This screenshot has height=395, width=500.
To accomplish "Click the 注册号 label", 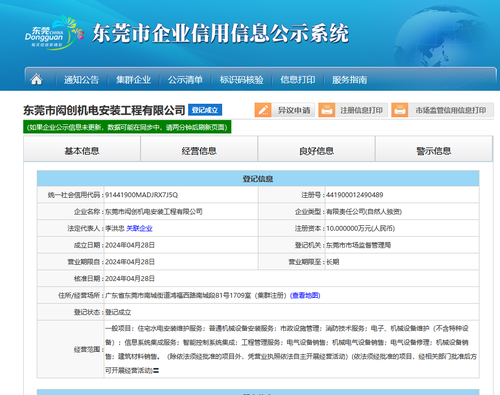I will pos(312,195).
